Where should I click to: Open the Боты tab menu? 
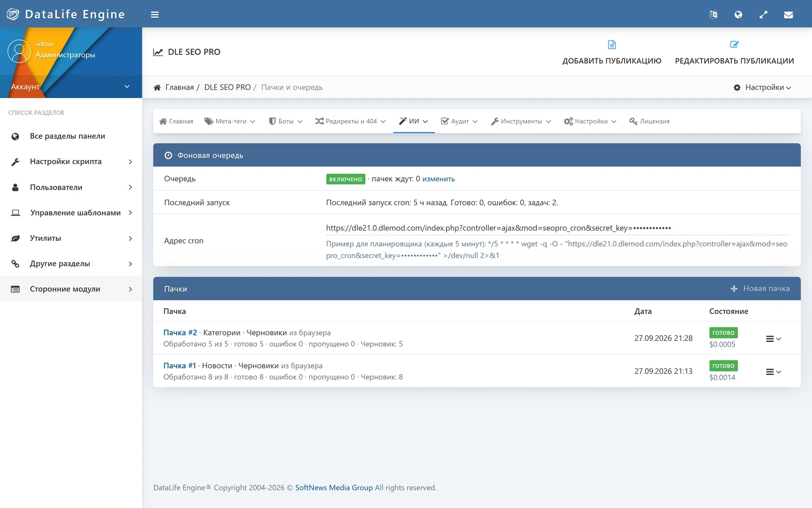click(x=286, y=121)
